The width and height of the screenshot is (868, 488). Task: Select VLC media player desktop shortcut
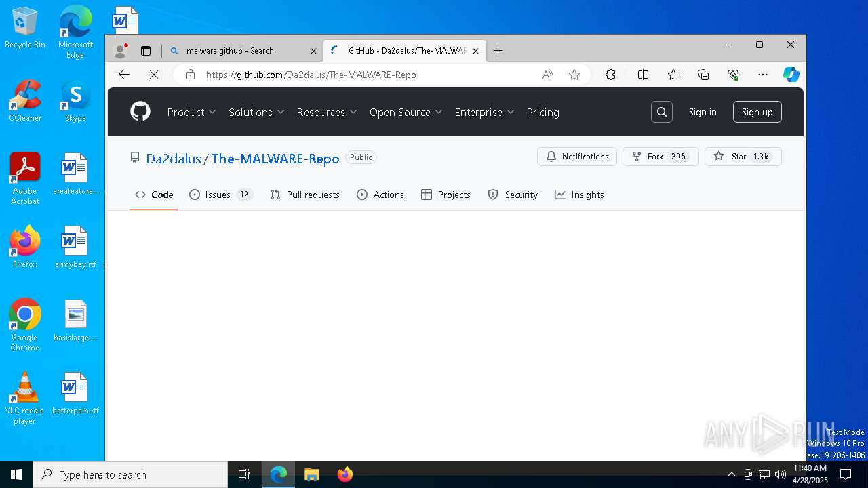(25, 399)
